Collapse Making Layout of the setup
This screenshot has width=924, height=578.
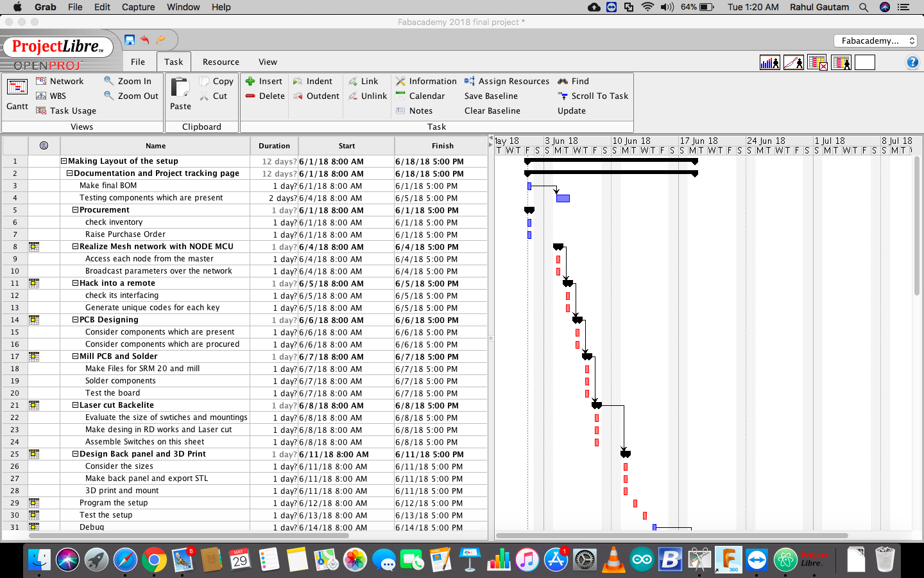pos(64,161)
